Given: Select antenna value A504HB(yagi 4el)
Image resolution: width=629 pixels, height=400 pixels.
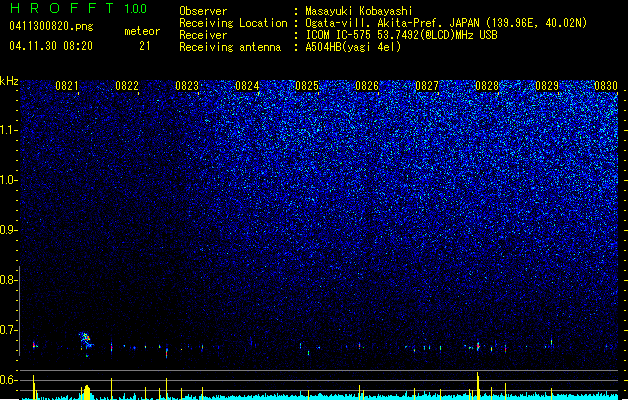Looking at the screenshot, I should click(353, 47).
